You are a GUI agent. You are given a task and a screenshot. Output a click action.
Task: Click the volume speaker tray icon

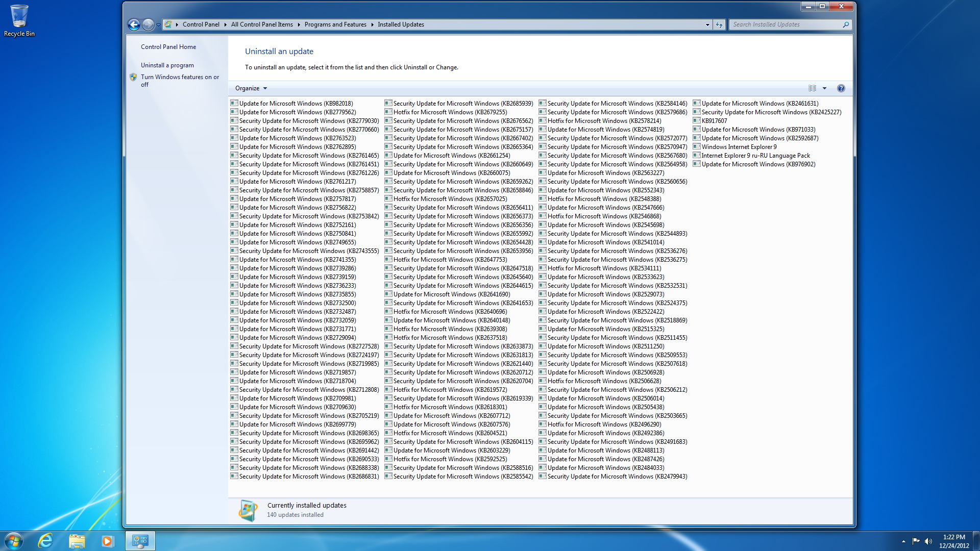928,541
